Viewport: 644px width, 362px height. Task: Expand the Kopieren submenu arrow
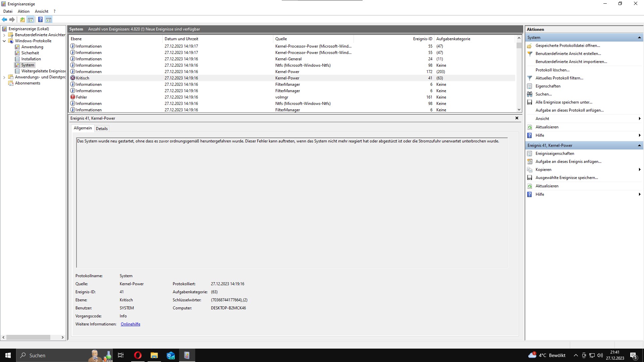639,170
